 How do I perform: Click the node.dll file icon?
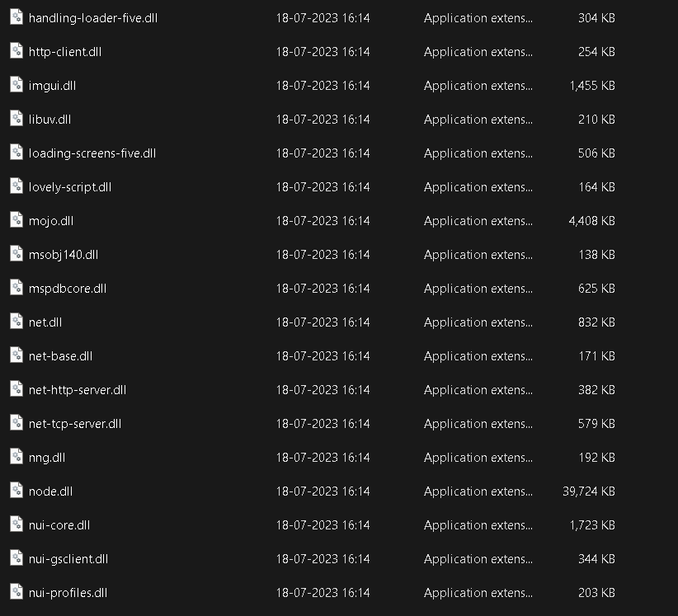tap(16, 490)
